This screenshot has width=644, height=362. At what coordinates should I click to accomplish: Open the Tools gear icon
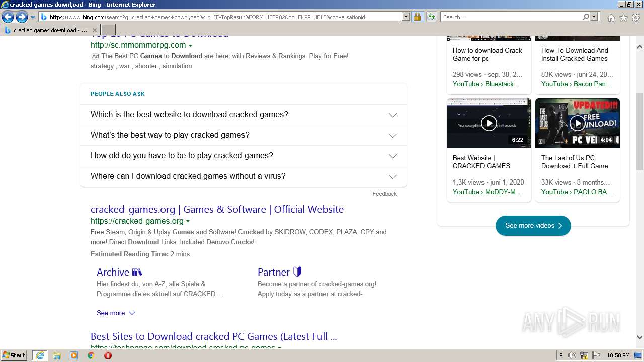coord(636,18)
